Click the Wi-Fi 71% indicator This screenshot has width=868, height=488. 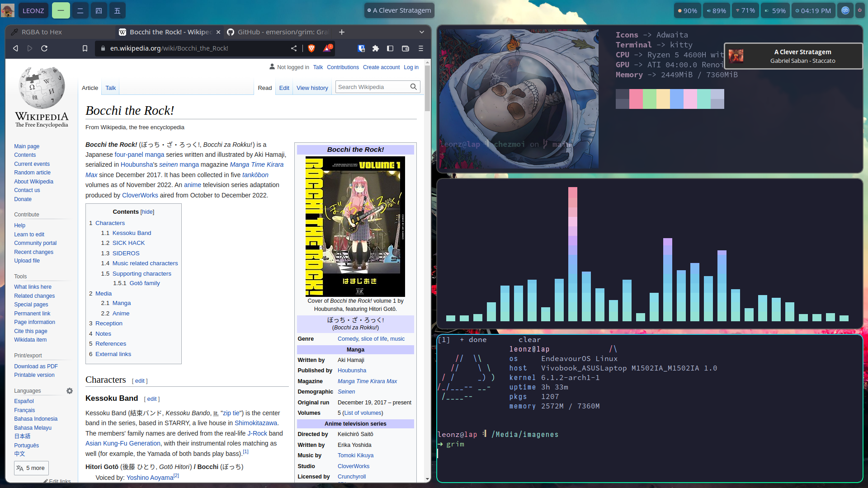click(745, 10)
